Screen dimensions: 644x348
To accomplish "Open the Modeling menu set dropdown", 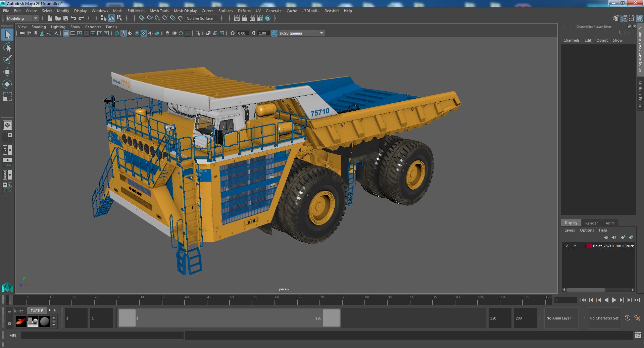I will (22, 18).
